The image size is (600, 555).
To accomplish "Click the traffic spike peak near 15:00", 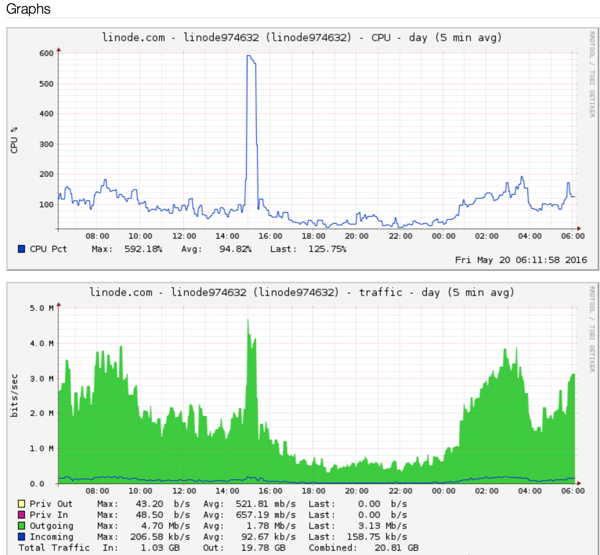I will pyautogui.click(x=248, y=321).
